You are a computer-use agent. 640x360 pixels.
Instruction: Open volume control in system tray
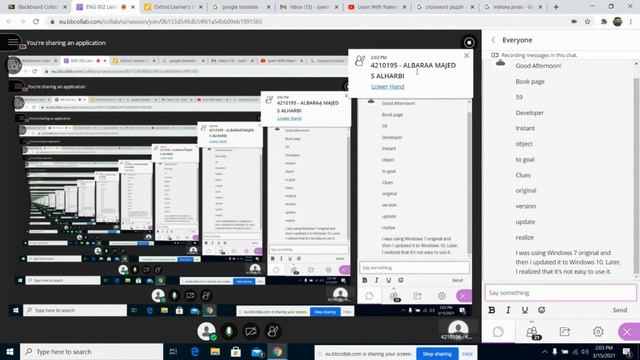pos(584,352)
